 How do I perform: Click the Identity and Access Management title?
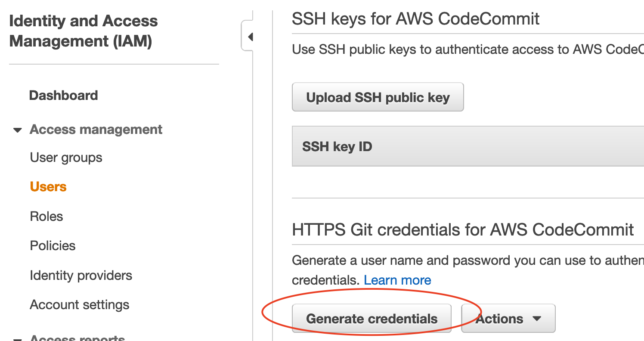click(84, 31)
